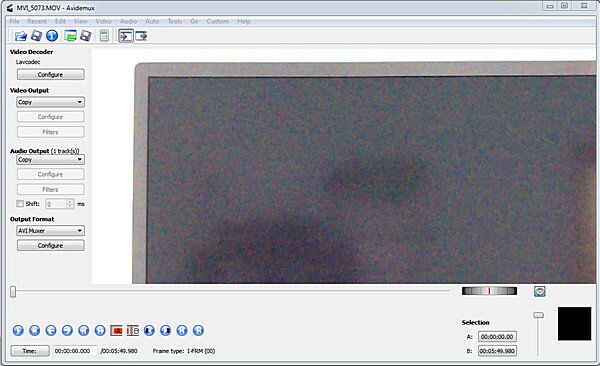Image resolution: width=600 pixels, height=366 pixels.
Task: Toggle the input-view display toolbar button
Action: (x=126, y=36)
